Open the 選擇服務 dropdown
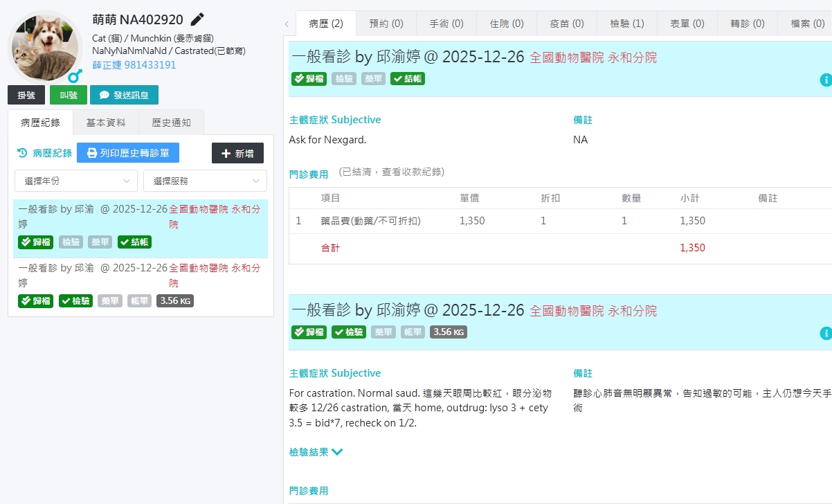 [205, 181]
